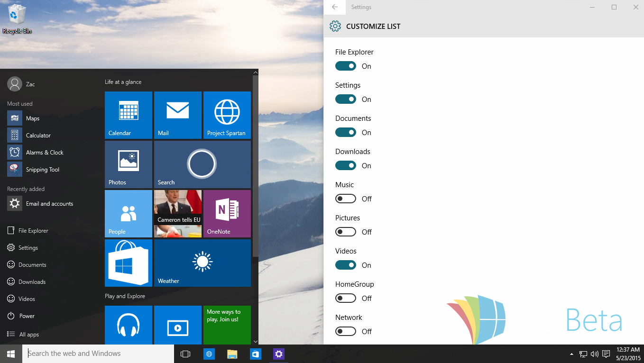Turn off the Settings toggle
The width and height of the screenshot is (644, 363).
pyautogui.click(x=346, y=99)
